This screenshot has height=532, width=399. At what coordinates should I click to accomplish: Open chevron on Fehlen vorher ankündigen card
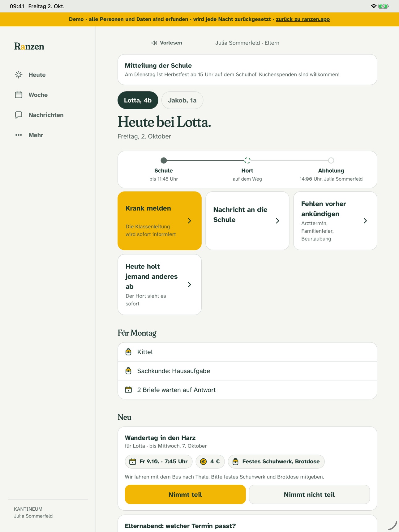[365, 221]
